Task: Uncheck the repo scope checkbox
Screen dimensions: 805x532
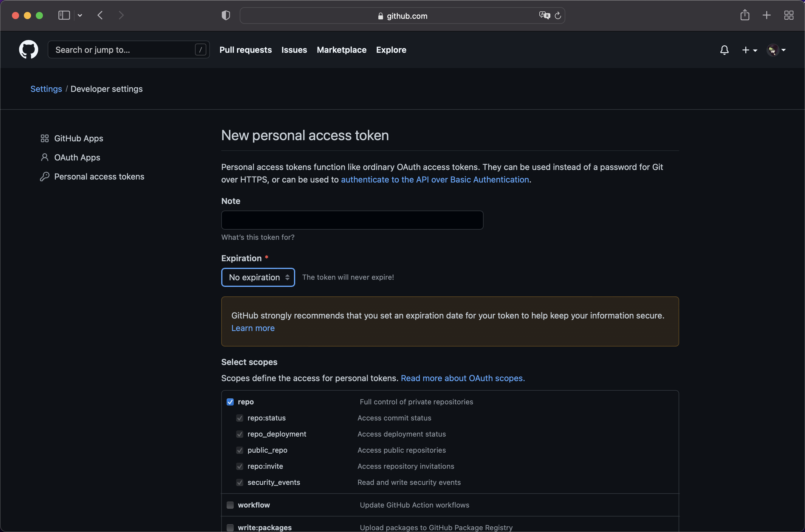Action: 230,402
